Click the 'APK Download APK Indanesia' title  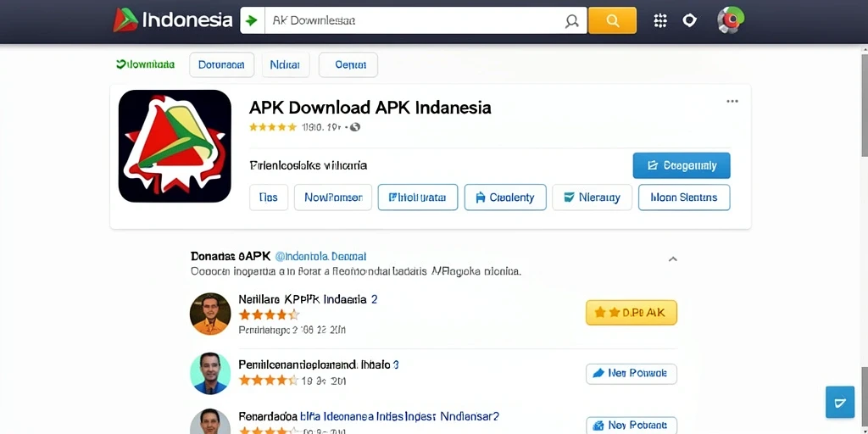tap(370, 107)
